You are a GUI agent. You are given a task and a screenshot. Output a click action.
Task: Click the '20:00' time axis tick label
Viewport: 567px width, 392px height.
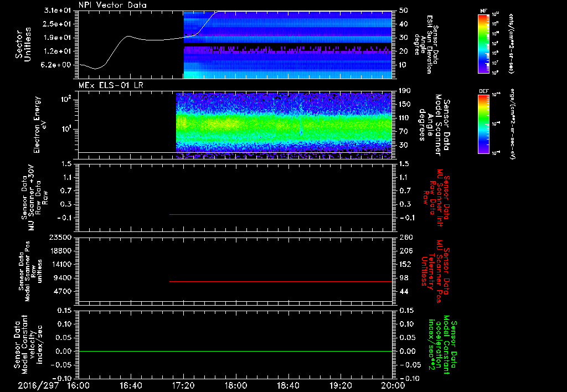coord(393,385)
